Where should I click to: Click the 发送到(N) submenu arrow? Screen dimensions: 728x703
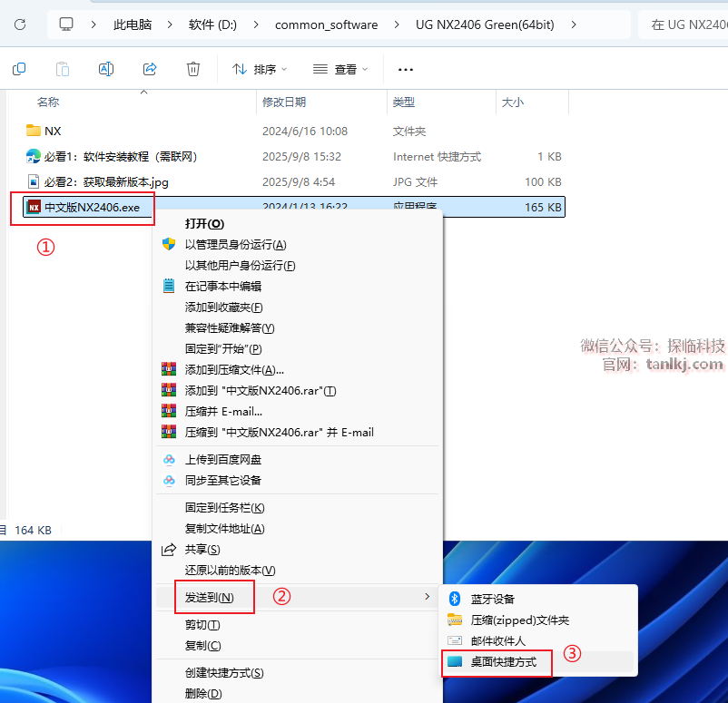[x=428, y=597]
